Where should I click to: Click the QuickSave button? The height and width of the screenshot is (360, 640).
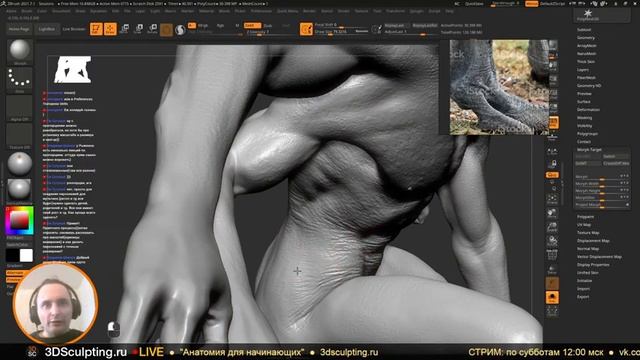coord(474,4)
